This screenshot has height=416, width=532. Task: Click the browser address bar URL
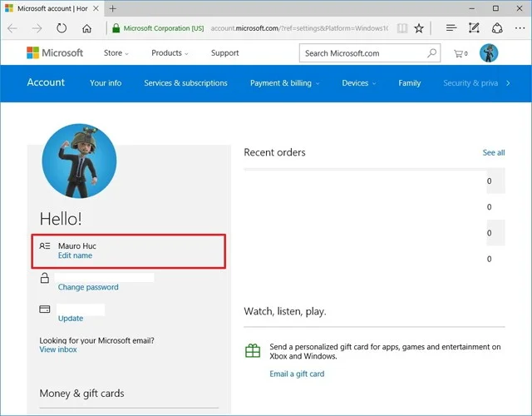click(x=299, y=28)
